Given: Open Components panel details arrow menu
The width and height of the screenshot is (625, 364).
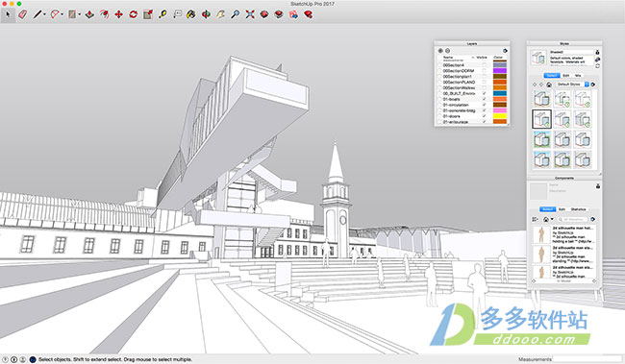Looking at the screenshot, I should (592, 219).
